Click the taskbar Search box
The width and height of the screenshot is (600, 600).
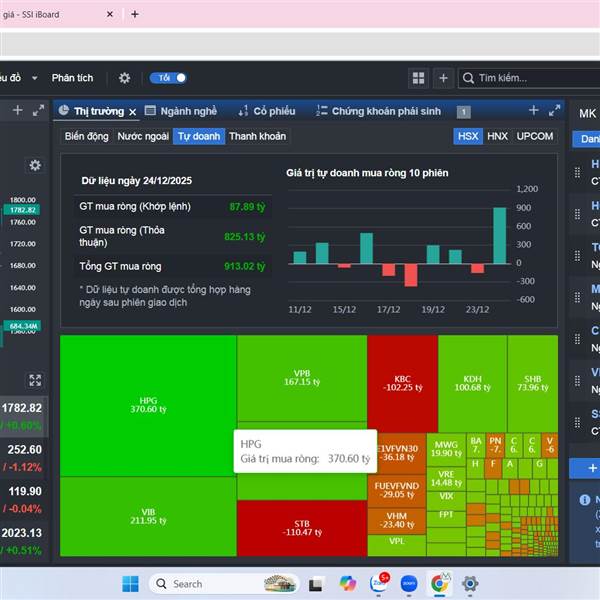[224, 584]
